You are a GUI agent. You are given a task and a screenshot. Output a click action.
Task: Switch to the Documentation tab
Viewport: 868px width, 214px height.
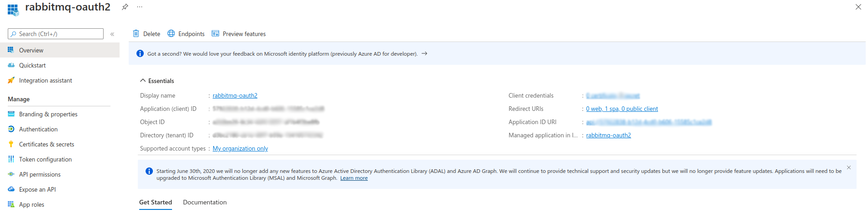(204, 203)
